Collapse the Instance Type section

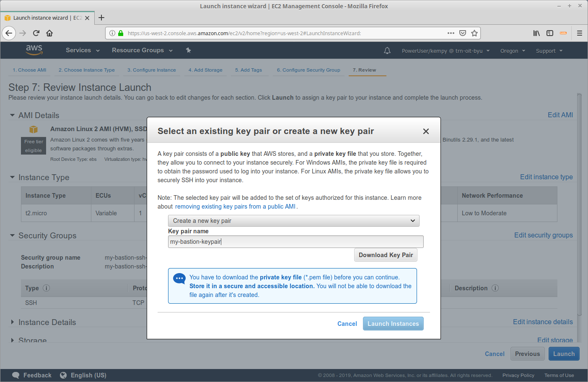pyautogui.click(x=13, y=178)
